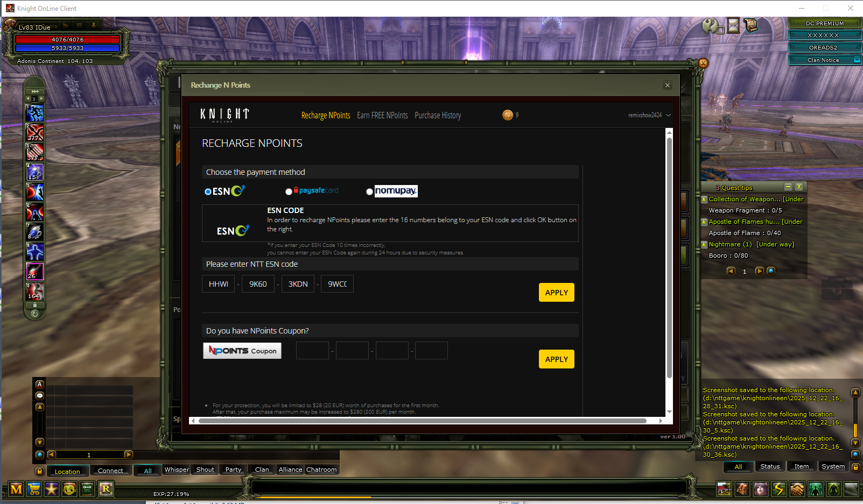The height and width of the screenshot is (504, 863).
Task: Toggle the small lock below skill bar
Action: click(35, 305)
